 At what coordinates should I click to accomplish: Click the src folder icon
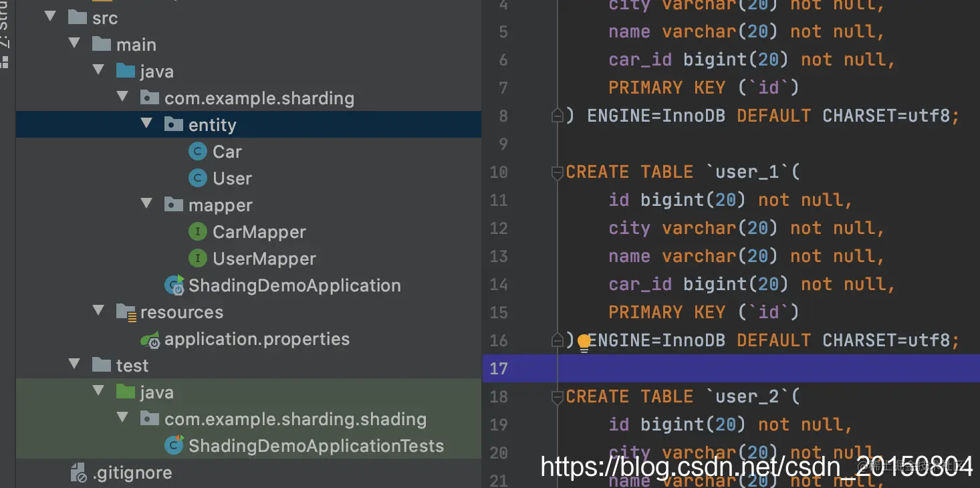[78, 17]
